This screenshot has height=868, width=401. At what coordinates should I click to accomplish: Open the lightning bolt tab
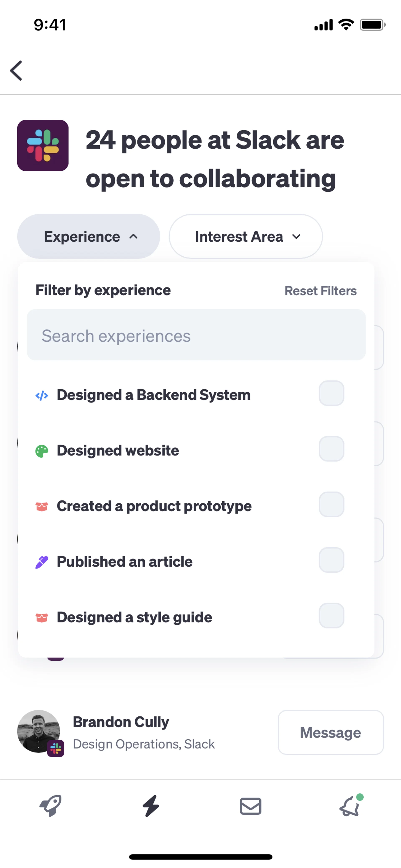coord(151,806)
